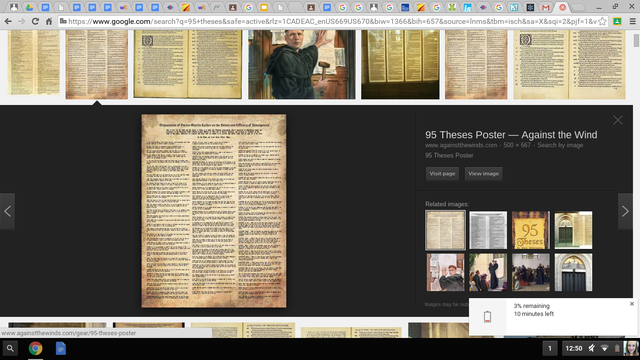Show the previous image with left arrow
This screenshot has height=360, width=640.
pos(7,211)
